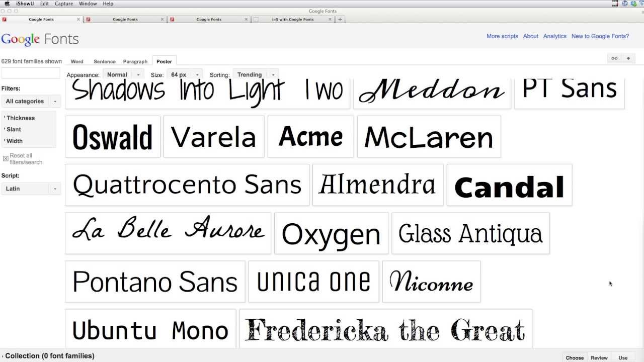Open the Latin script dropdown
644x362 pixels.
pos(31,189)
